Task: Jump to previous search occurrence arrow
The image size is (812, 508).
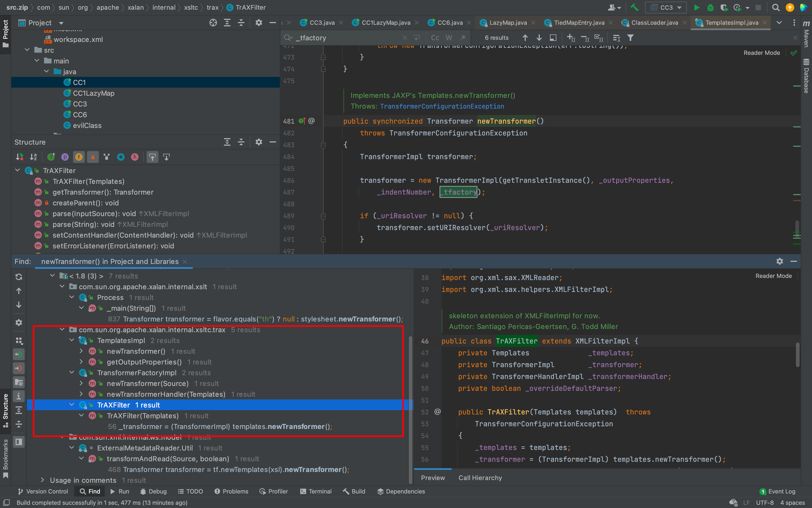Action: tap(525, 38)
